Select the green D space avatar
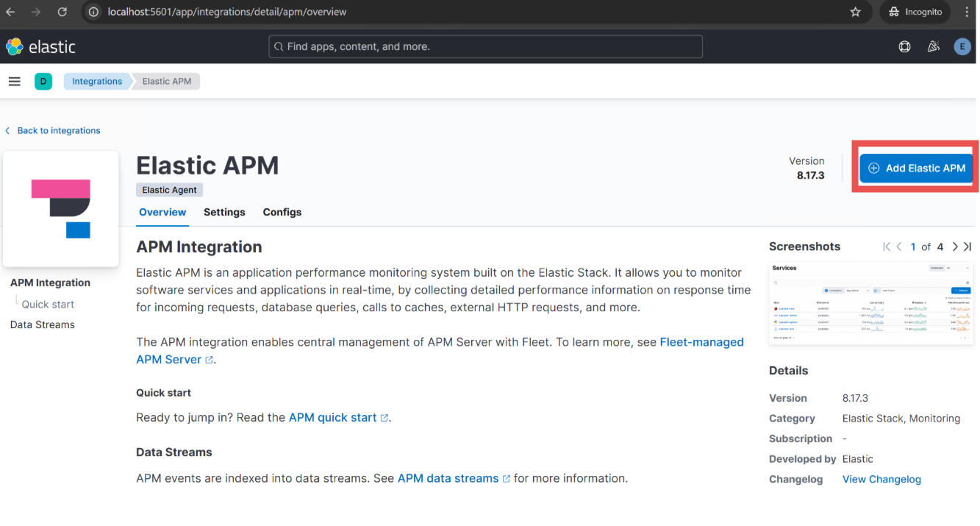The width and height of the screenshot is (980, 526). [43, 82]
